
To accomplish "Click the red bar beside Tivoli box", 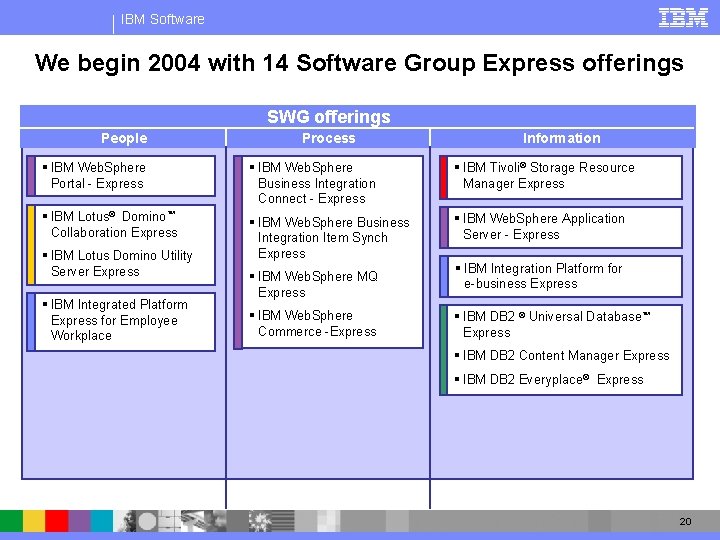I will point(444,177).
